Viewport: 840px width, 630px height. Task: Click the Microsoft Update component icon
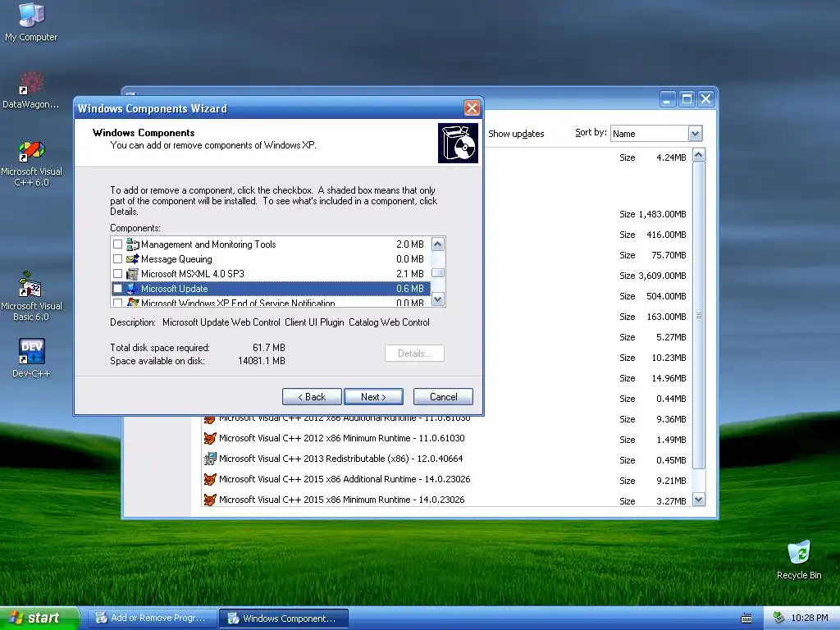[132, 289]
